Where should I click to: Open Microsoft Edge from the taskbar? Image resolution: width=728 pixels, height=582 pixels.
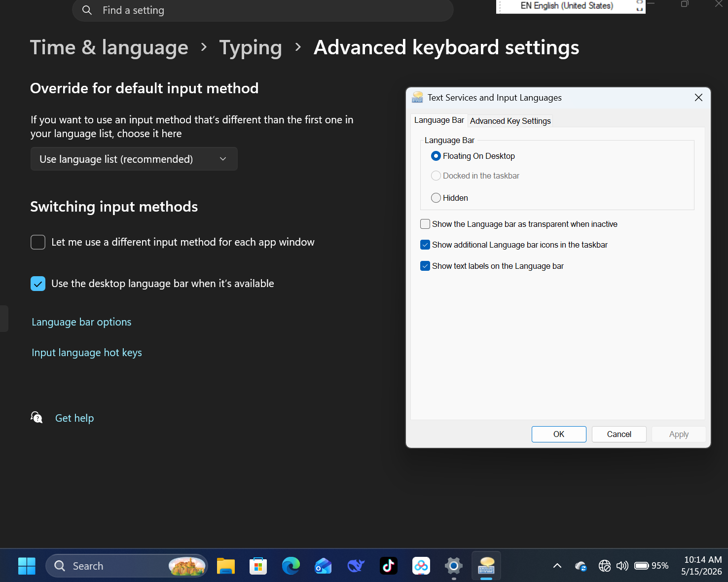click(x=291, y=566)
